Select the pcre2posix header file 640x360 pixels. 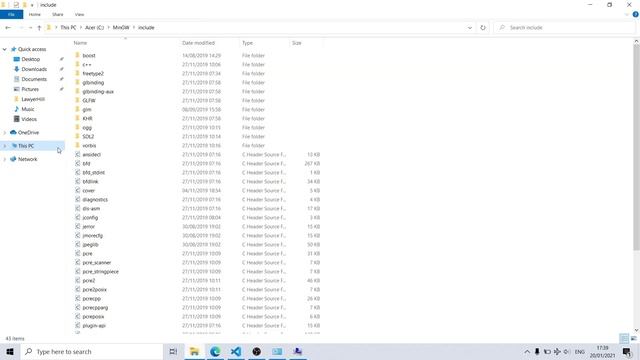point(94,289)
